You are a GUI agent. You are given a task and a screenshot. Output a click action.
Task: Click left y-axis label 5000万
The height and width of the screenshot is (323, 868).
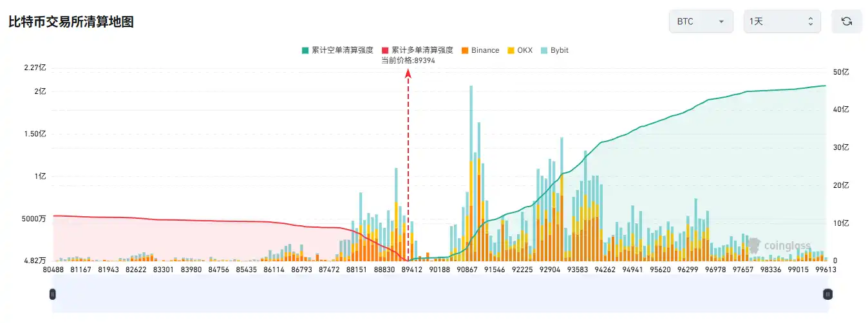(x=34, y=219)
